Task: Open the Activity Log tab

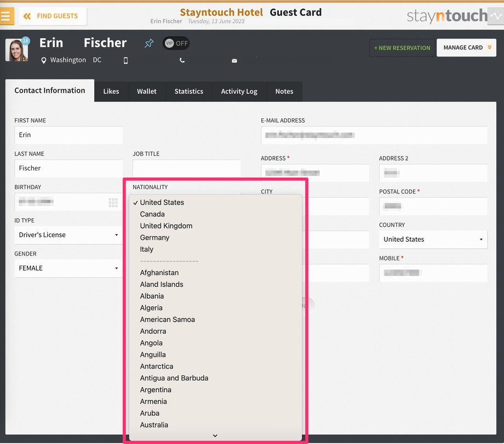Action: [239, 92]
